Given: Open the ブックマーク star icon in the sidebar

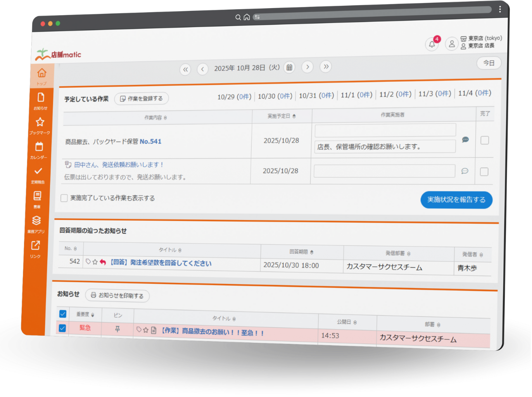Looking at the screenshot, I should point(40,122).
